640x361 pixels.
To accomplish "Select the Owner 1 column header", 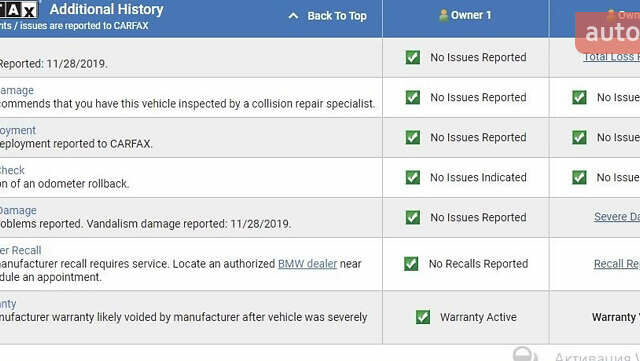I will pos(466,18).
